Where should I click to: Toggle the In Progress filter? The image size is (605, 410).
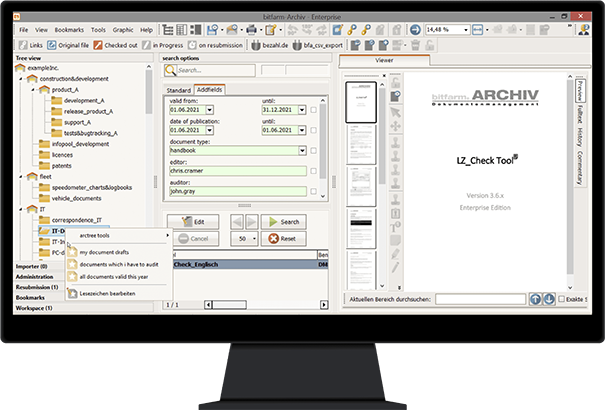(162, 45)
